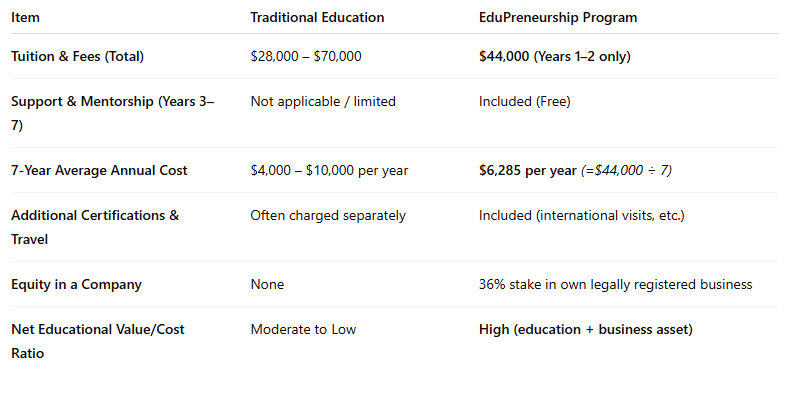Select the "Traditional Education" column header

coord(317,18)
